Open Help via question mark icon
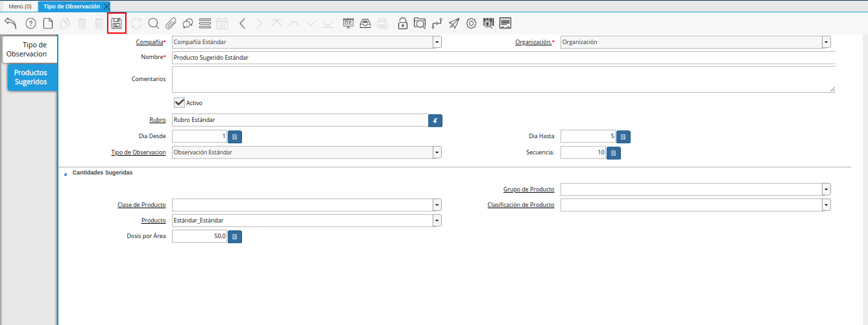The height and width of the screenshot is (325, 868). tap(30, 24)
